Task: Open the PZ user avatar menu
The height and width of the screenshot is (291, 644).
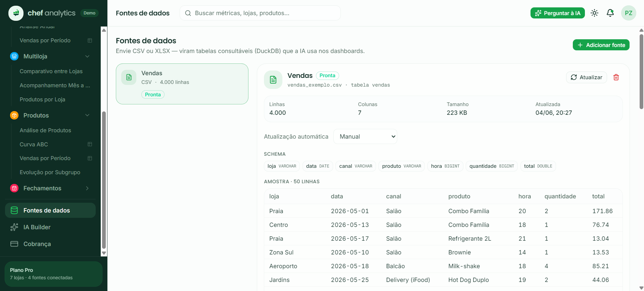Action: (629, 13)
